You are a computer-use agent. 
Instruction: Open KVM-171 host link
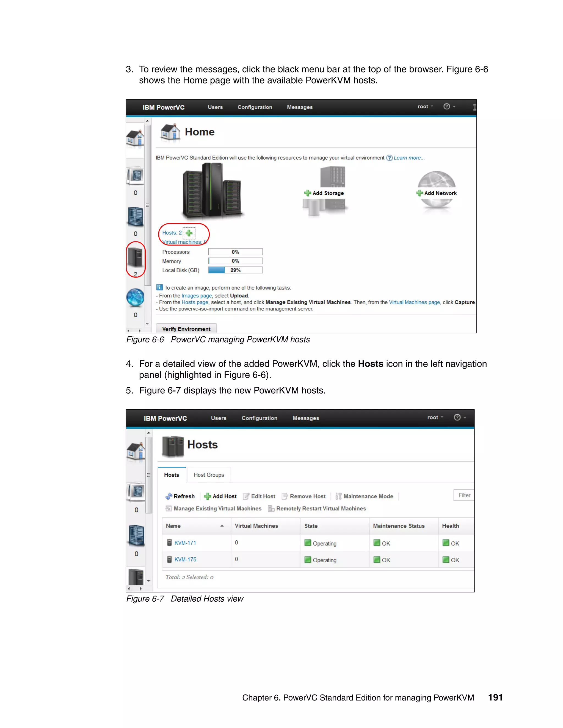click(x=185, y=543)
